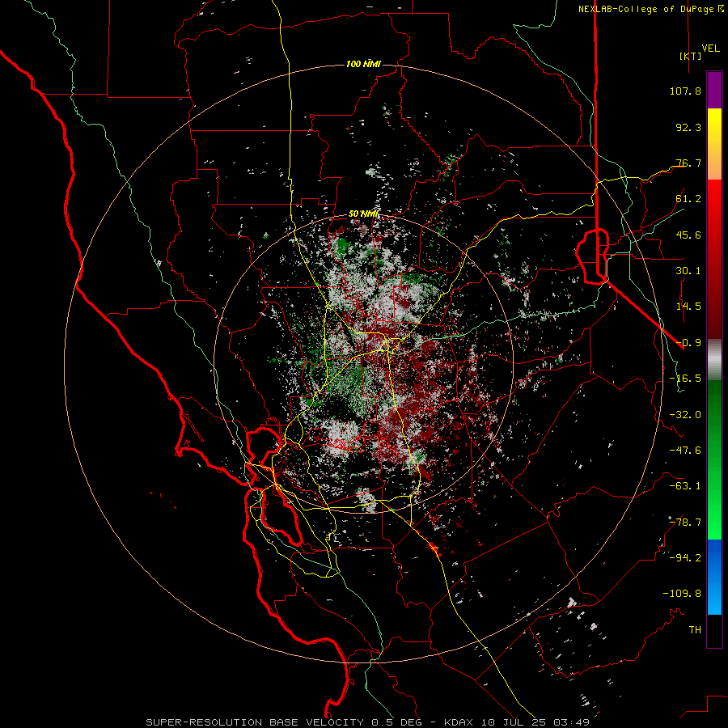Click the 107.8 velocity scale value
The width and height of the screenshot is (728, 728).
(x=685, y=91)
